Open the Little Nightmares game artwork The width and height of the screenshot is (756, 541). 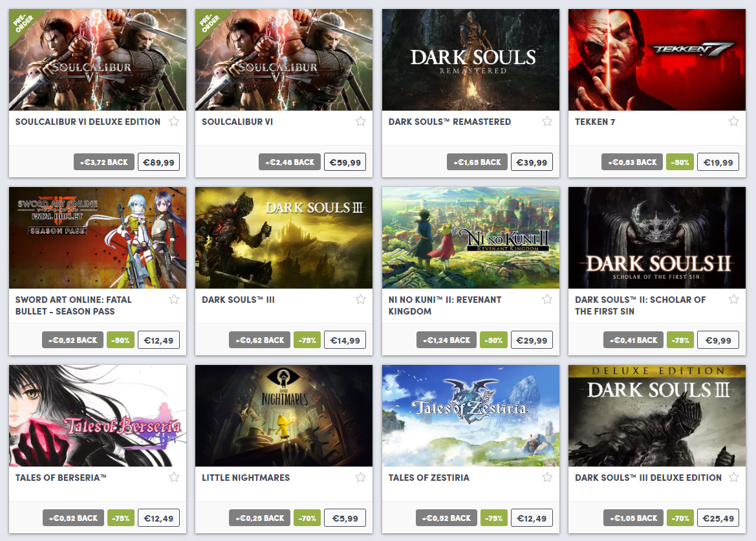[x=284, y=416]
